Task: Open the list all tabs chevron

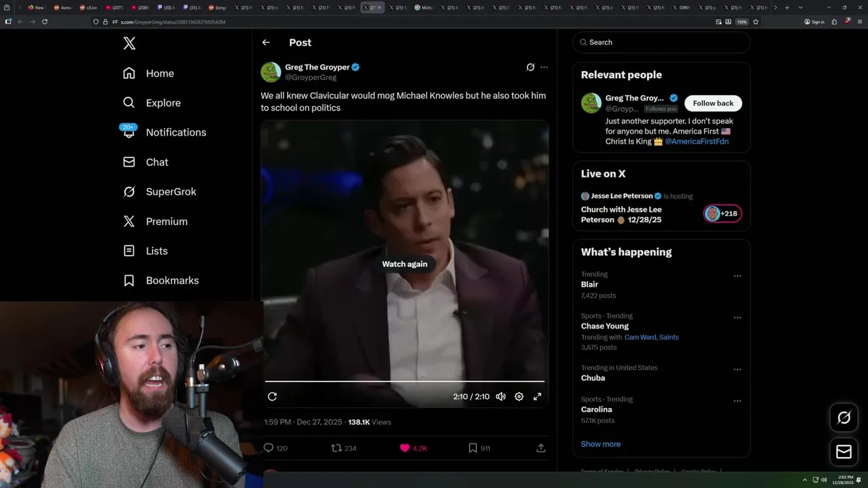Action: (x=801, y=7)
